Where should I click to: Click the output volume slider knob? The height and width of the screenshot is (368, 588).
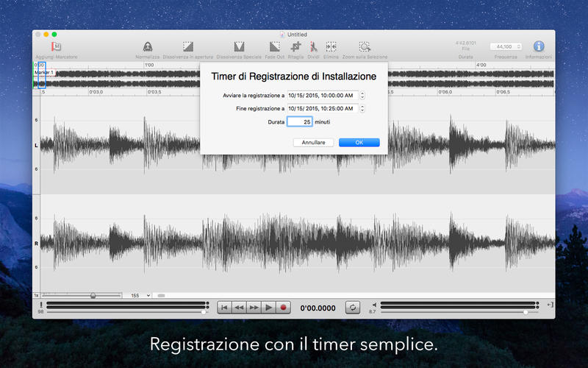tap(526, 312)
